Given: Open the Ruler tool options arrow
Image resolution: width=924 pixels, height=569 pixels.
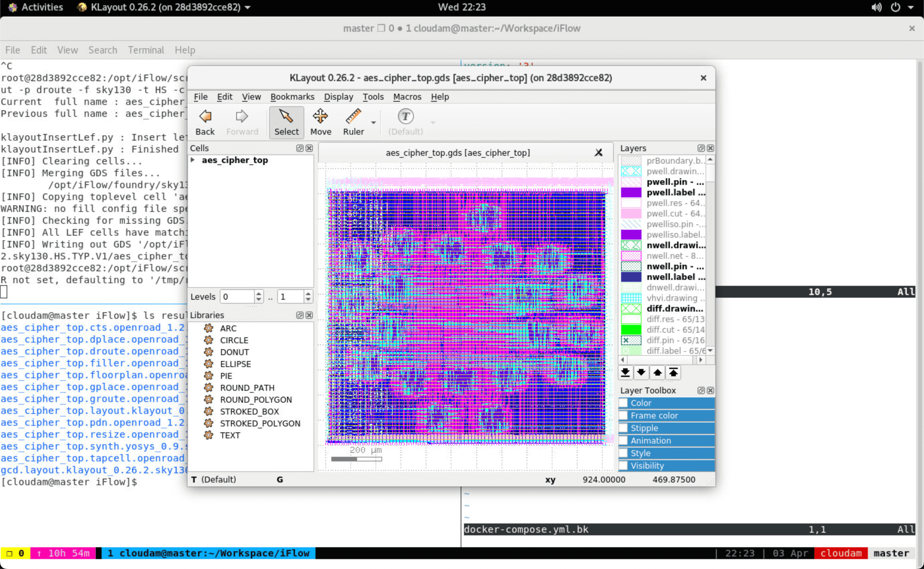Looking at the screenshot, I should (373, 123).
